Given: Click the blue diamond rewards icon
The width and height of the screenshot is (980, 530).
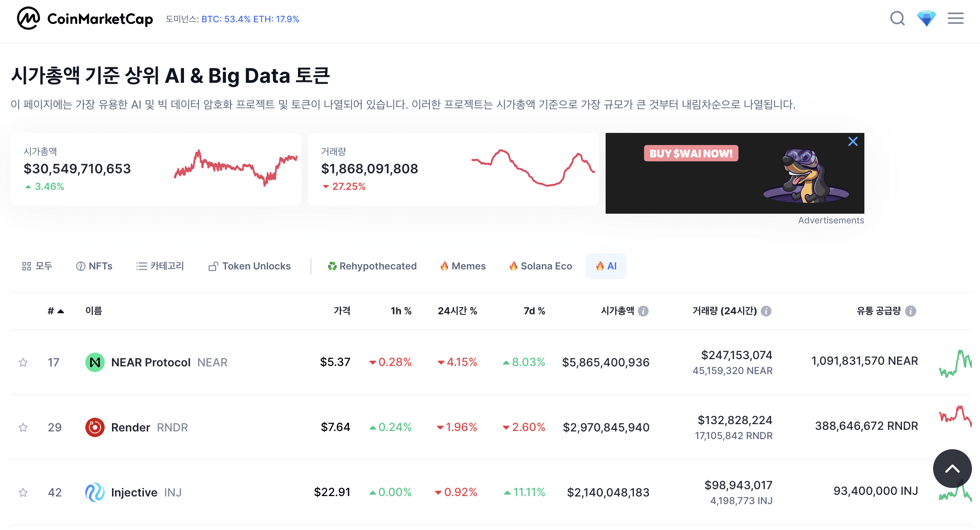Looking at the screenshot, I should (926, 19).
